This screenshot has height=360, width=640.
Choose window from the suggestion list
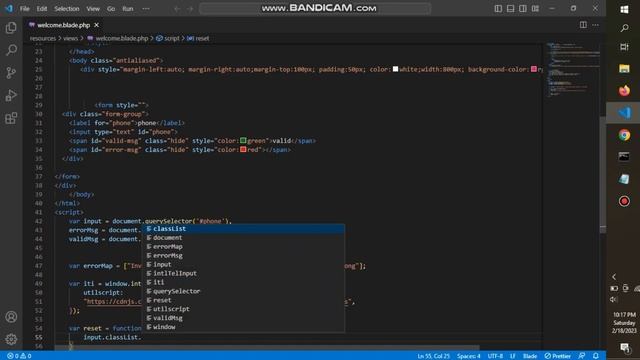coord(243,327)
